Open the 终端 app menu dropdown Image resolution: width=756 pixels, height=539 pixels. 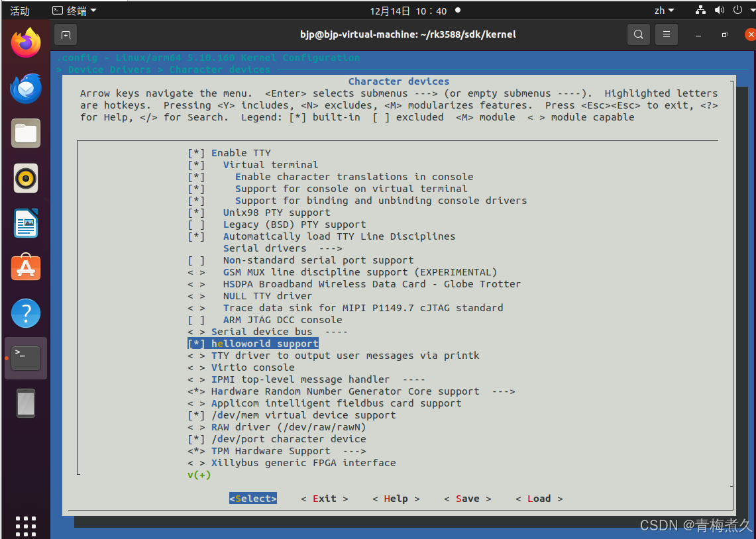coord(74,10)
